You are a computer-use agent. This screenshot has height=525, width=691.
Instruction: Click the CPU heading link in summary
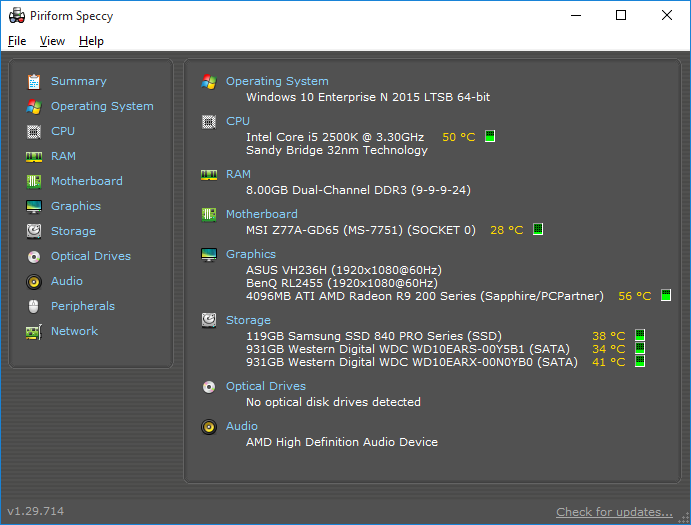[238, 121]
